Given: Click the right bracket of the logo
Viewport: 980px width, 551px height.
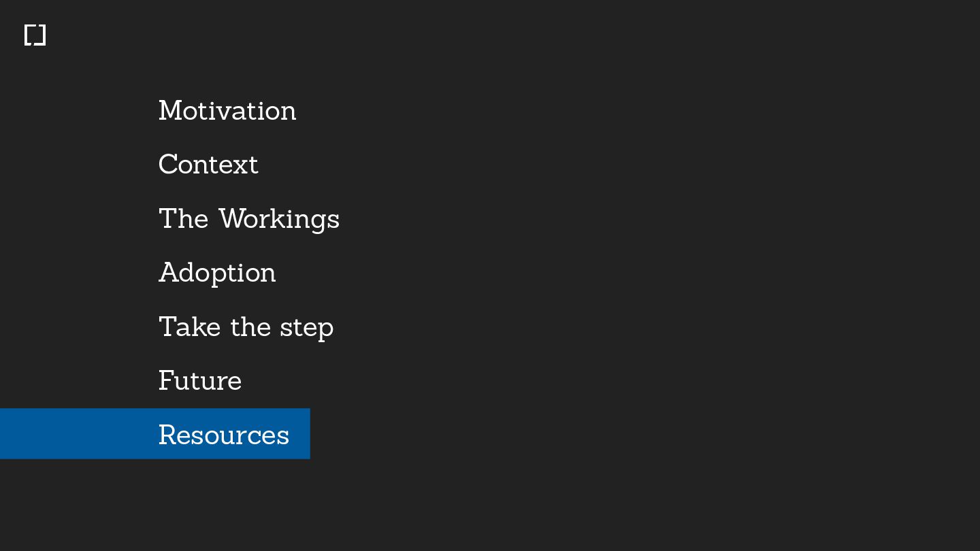Looking at the screenshot, I should pos(42,35).
